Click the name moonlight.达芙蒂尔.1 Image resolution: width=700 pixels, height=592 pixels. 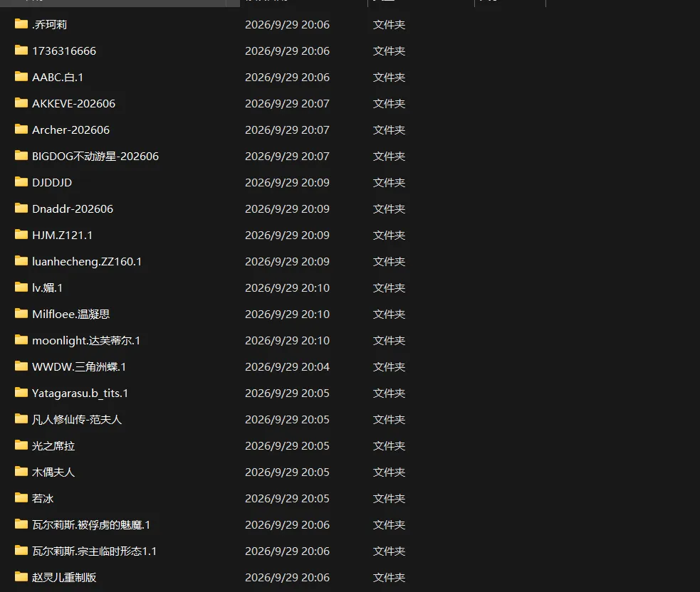coord(86,340)
